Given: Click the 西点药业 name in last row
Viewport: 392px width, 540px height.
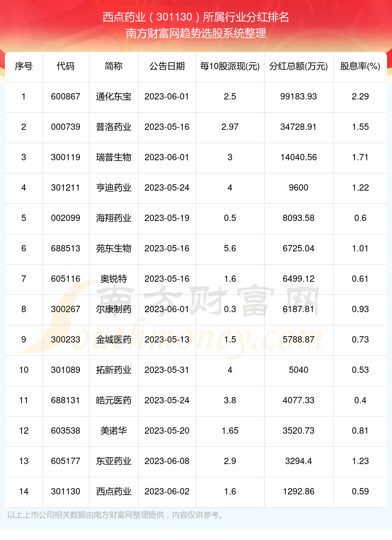Looking at the screenshot, I should pos(114,491).
